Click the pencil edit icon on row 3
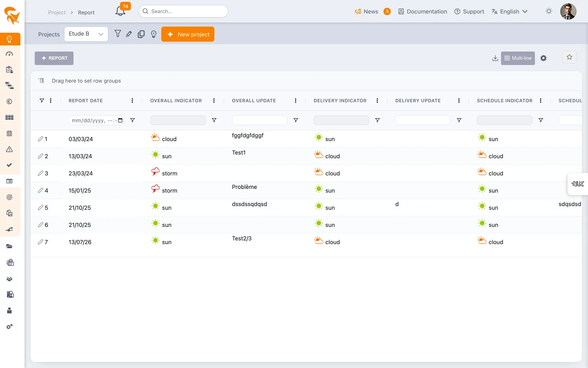Screen dimensions: 588x368 [40, 173]
